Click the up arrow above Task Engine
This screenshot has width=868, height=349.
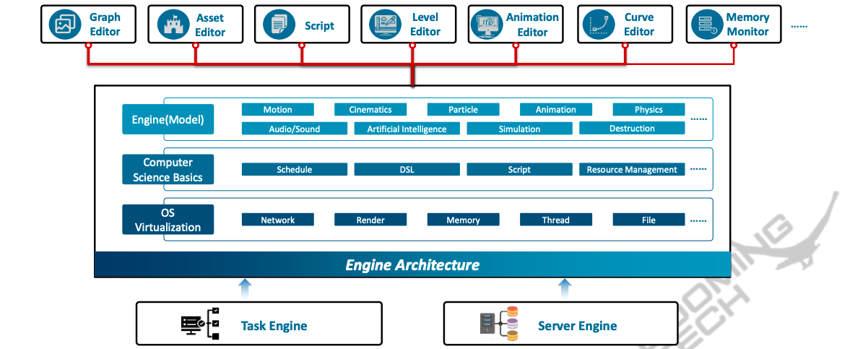(245, 288)
